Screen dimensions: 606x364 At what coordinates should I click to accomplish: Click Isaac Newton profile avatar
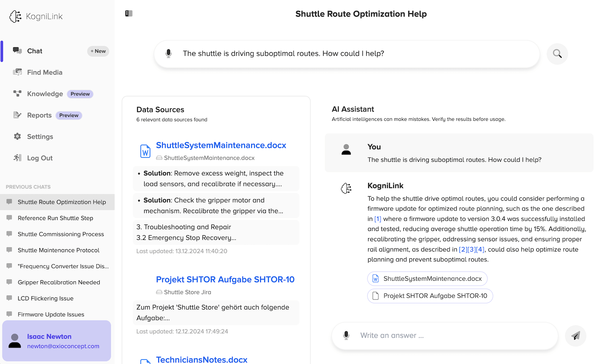[15, 341]
